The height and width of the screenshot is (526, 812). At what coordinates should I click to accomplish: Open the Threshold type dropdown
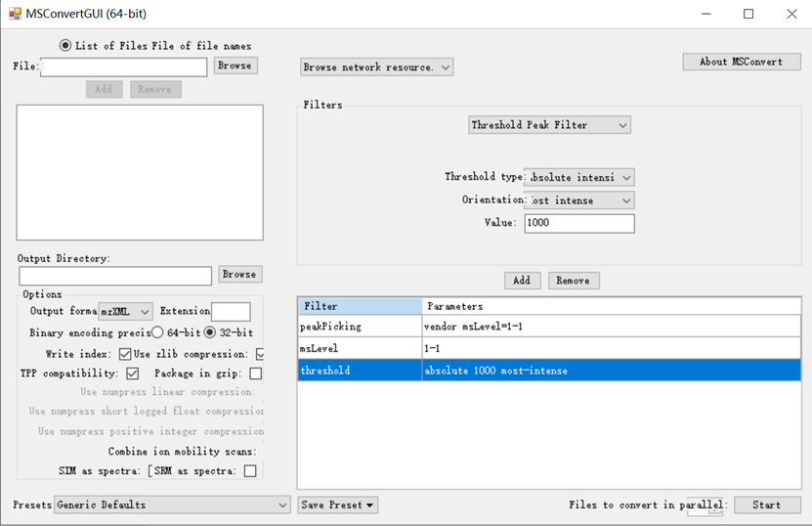(579, 177)
